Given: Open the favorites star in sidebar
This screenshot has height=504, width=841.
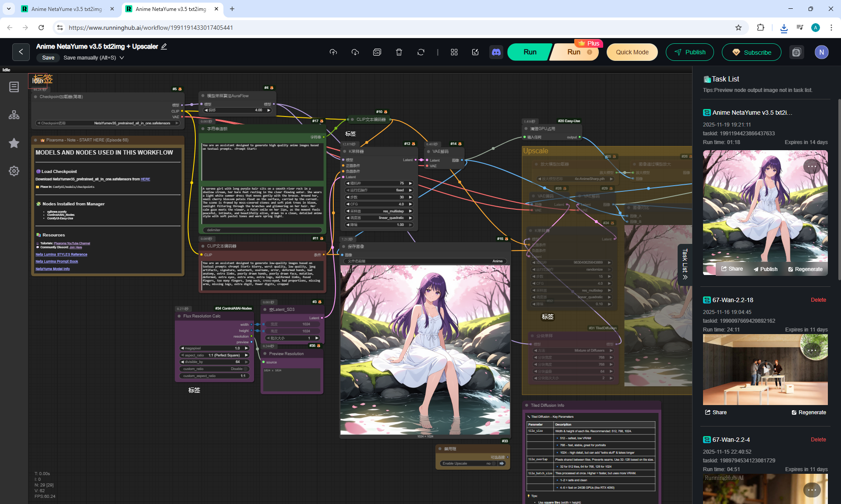Looking at the screenshot, I should (14, 143).
